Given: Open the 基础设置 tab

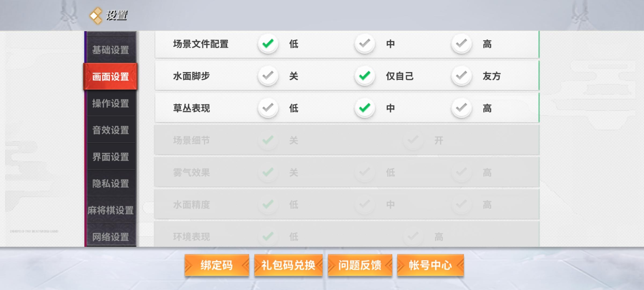Looking at the screenshot, I should [111, 50].
